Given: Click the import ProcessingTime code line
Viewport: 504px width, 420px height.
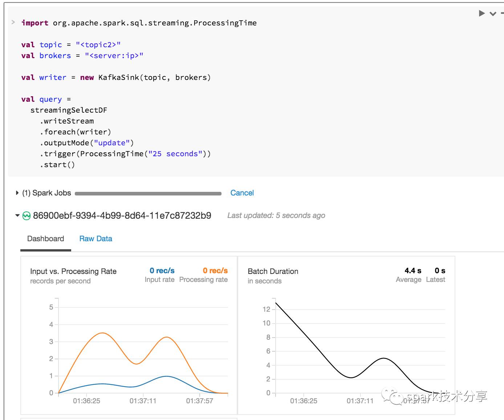Looking at the screenshot, I should point(139,23).
